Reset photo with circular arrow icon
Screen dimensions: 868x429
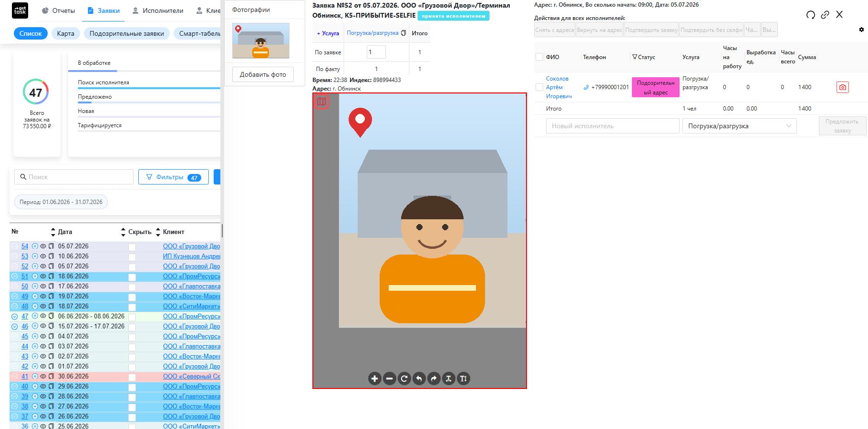click(x=404, y=378)
